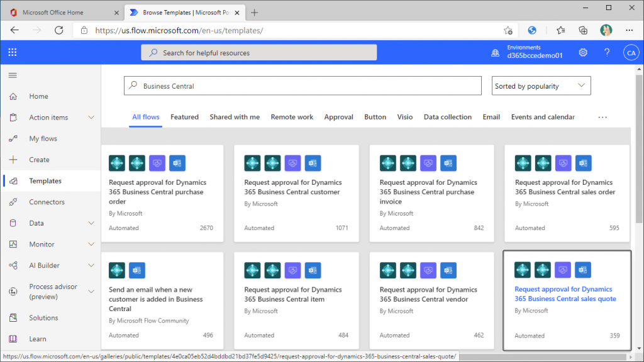Open the app launcher waffle icon

click(13, 52)
